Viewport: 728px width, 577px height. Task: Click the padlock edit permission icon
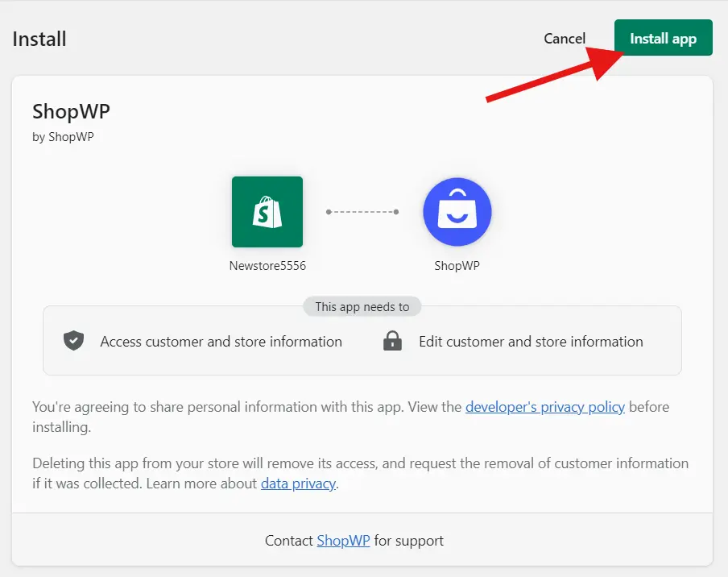pos(392,341)
